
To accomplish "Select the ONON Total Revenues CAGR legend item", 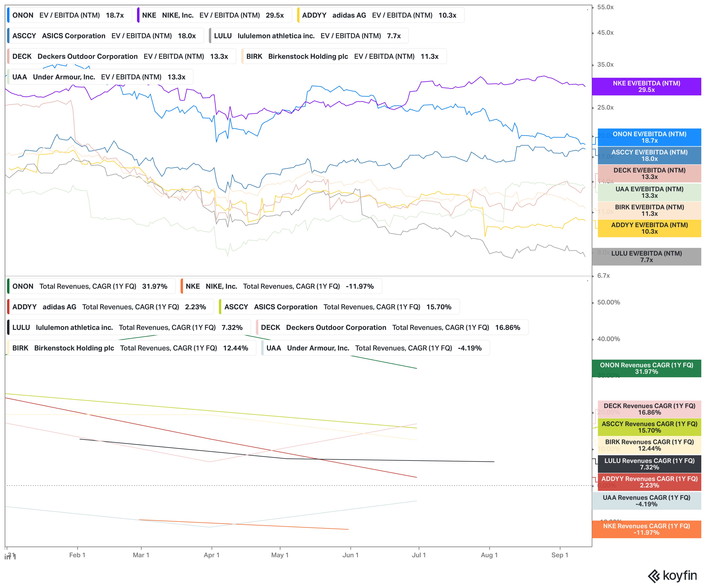I will pos(91,286).
